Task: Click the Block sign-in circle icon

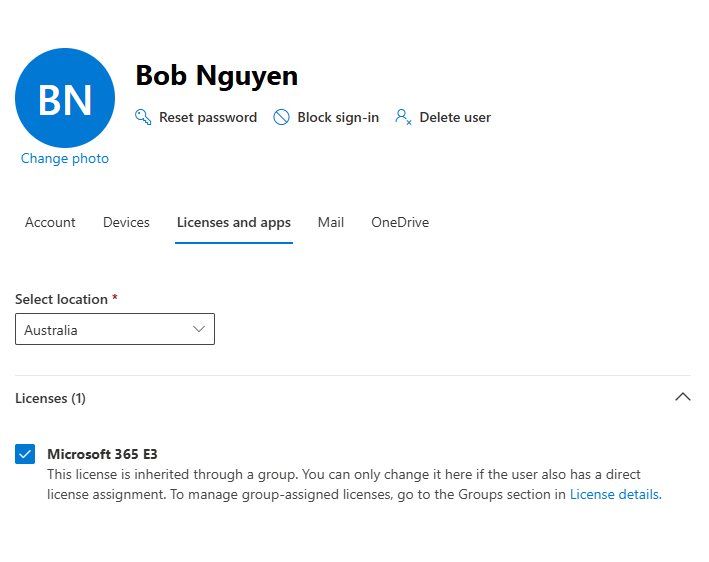Action: [281, 117]
